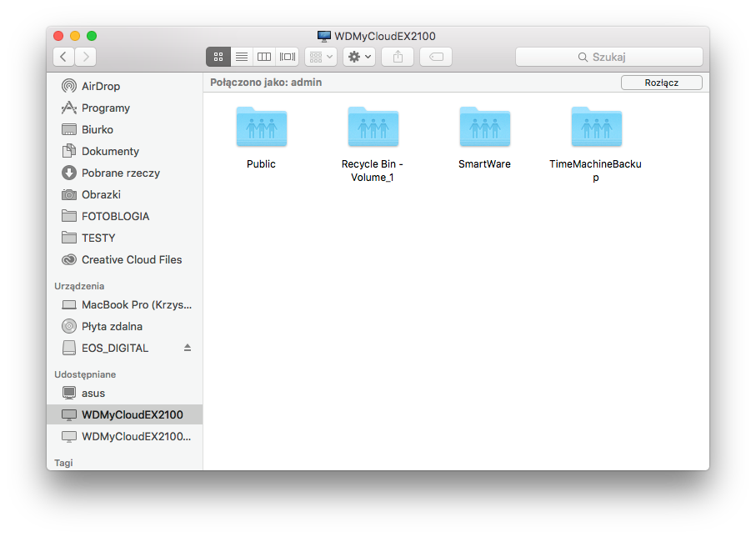Switch to list view mode
The image size is (756, 537).
point(242,57)
